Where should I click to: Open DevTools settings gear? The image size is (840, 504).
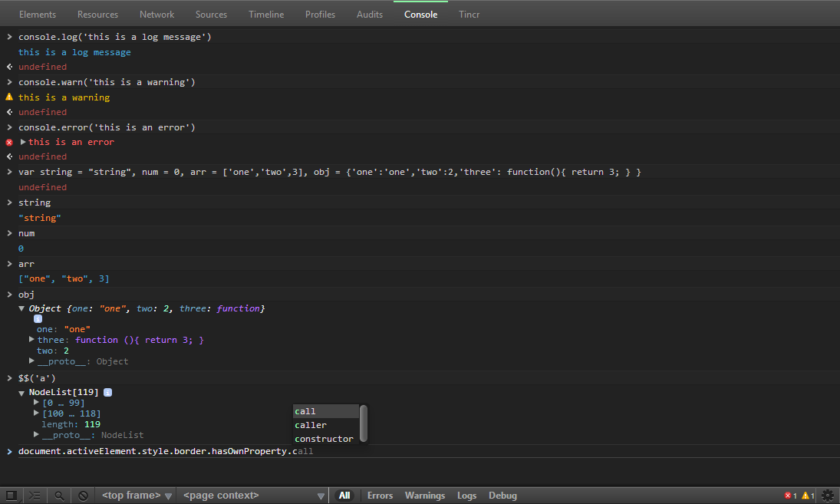coord(828,496)
